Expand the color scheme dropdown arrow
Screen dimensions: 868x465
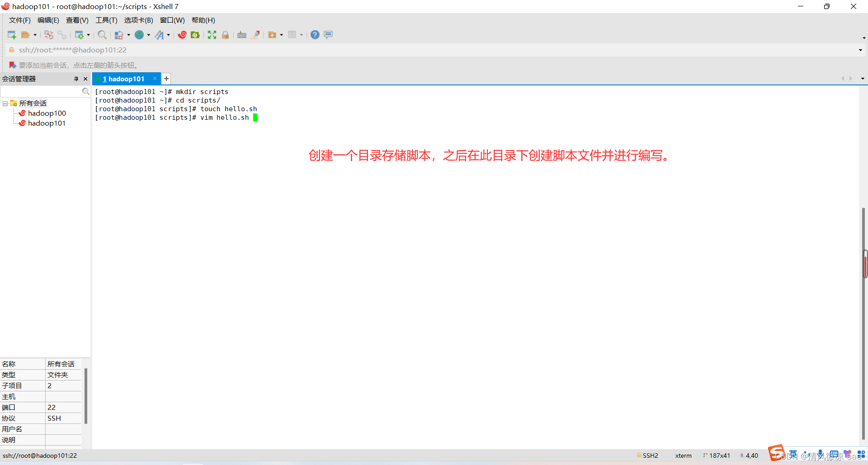tap(128, 35)
